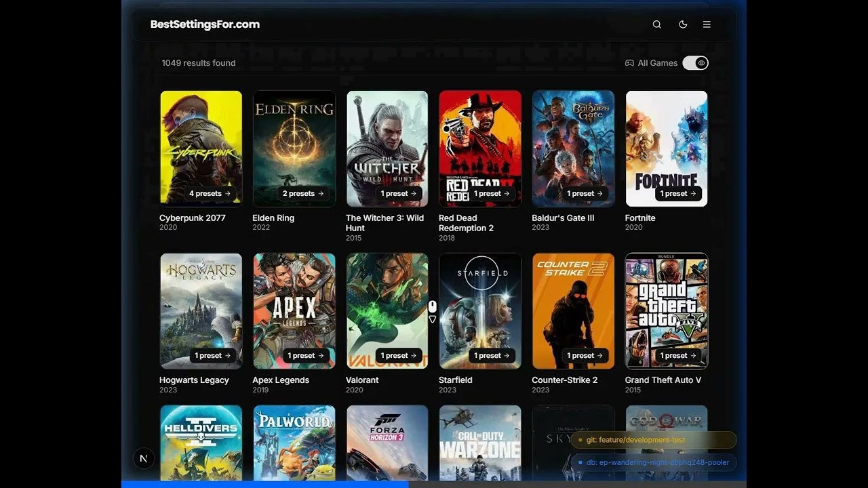
Task: Select the Counter Strike 2 cover art
Action: [574, 311]
